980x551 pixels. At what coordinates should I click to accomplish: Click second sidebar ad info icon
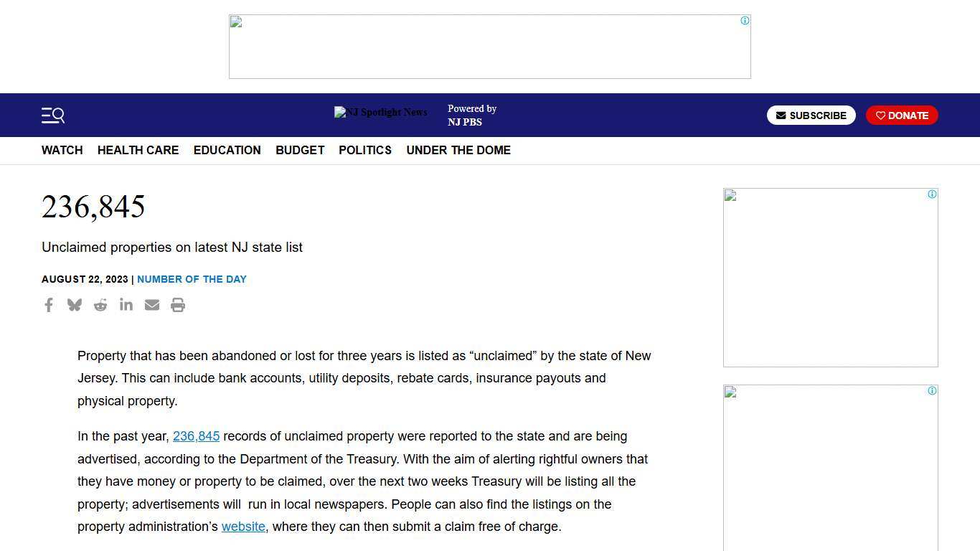tap(932, 391)
